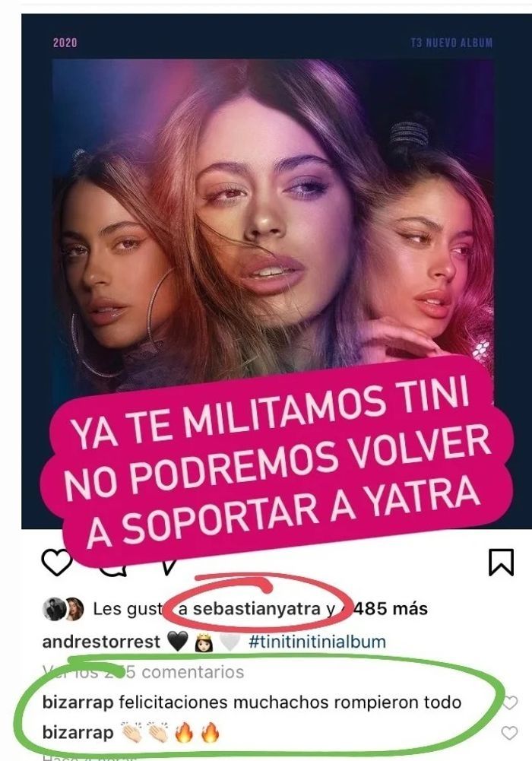The height and width of the screenshot is (761, 532).
Task: Tap the center face on the album cover
Action: pos(271,218)
